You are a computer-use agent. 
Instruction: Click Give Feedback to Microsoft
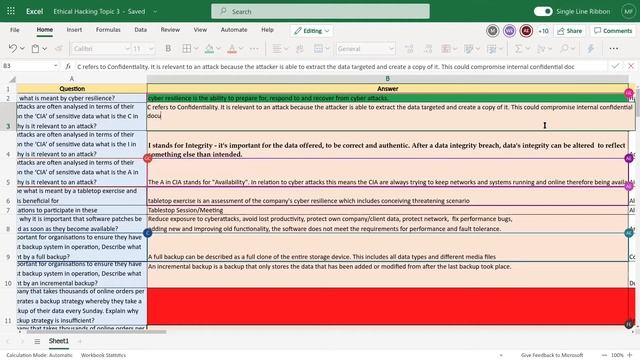pos(552,355)
